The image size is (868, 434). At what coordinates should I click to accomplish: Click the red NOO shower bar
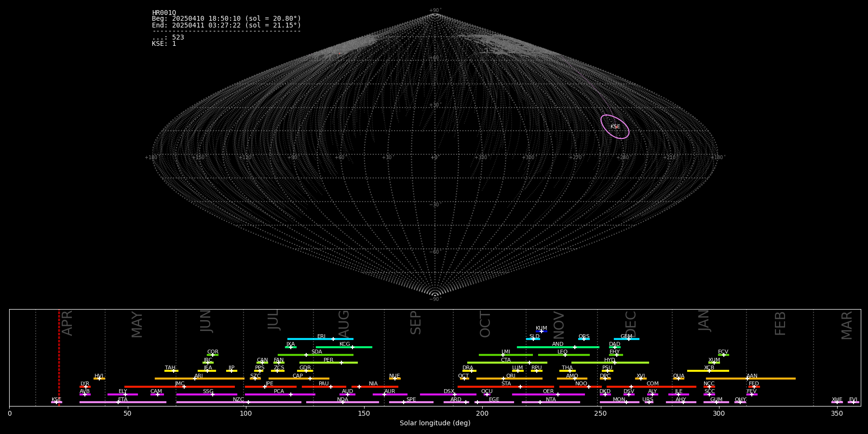[x=581, y=386]
